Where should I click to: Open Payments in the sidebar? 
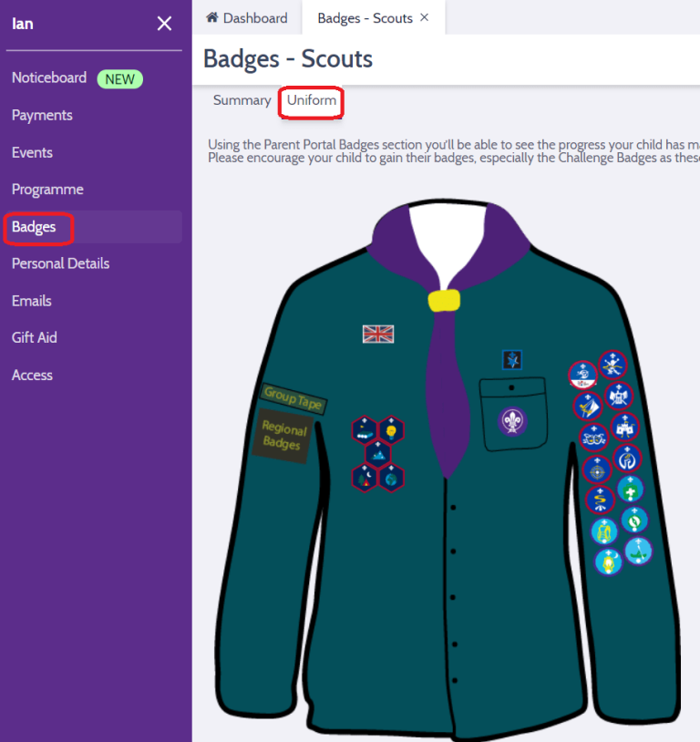42,115
